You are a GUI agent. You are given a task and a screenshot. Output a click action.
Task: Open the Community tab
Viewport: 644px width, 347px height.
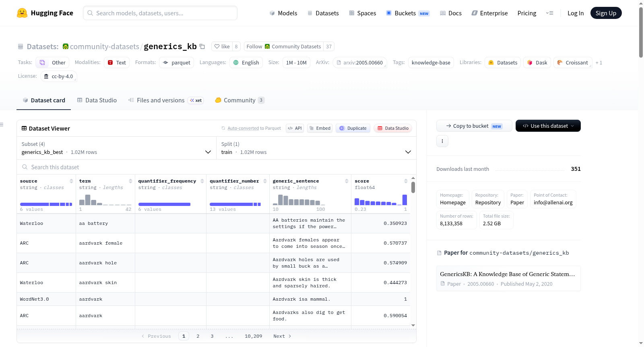pos(240,100)
